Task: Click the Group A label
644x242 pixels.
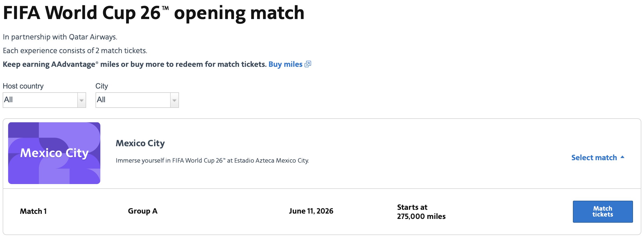Action: [x=142, y=211]
